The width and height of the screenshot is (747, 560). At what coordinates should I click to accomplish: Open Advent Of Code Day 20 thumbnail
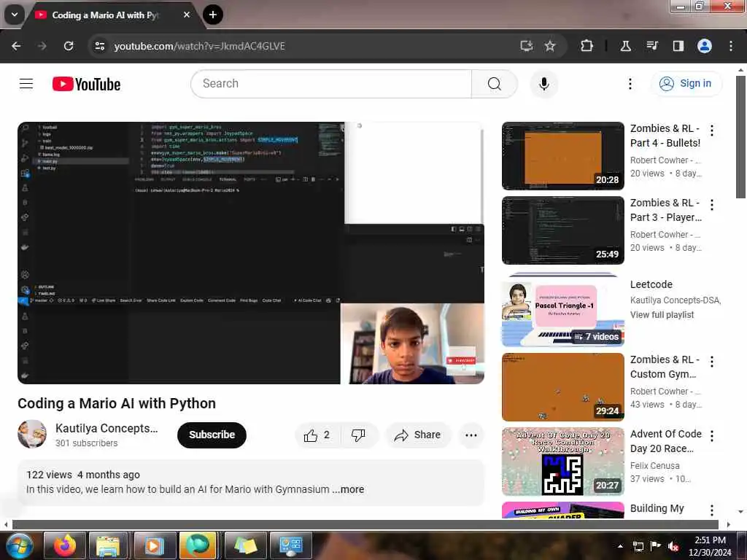click(563, 461)
